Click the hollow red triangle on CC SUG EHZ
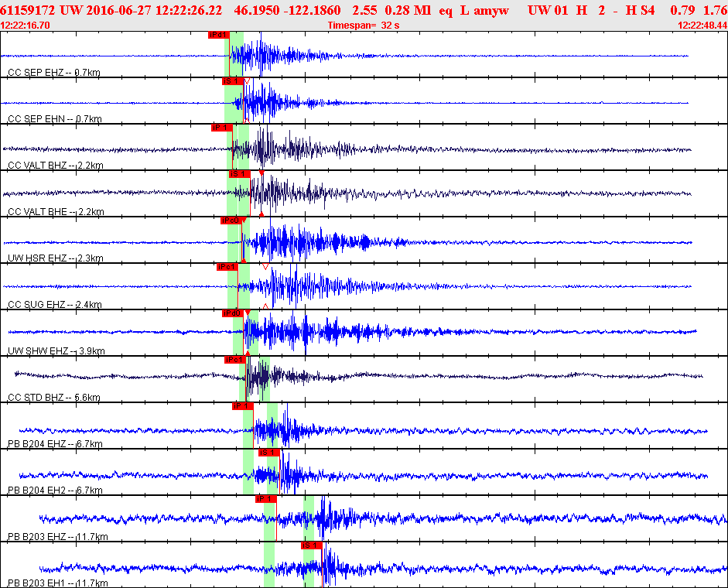 (x=265, y=267)
